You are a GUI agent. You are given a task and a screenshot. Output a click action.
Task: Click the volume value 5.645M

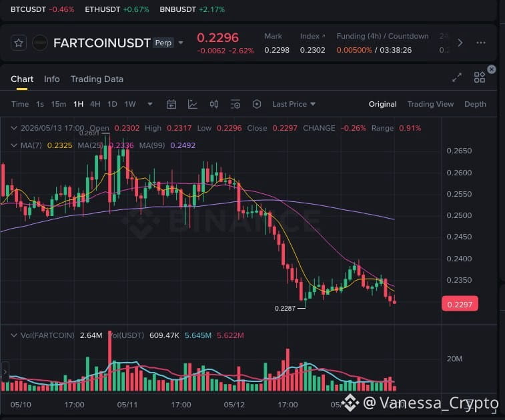(198, 335)
